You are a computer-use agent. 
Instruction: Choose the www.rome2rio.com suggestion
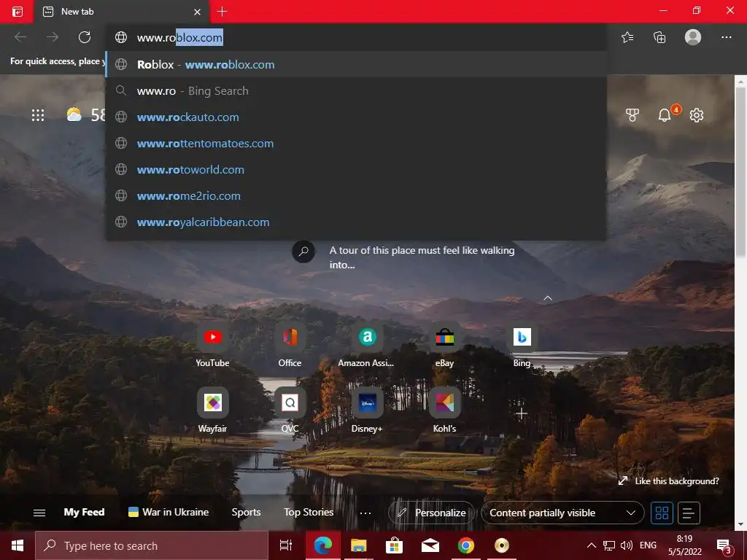pos(356,195)
